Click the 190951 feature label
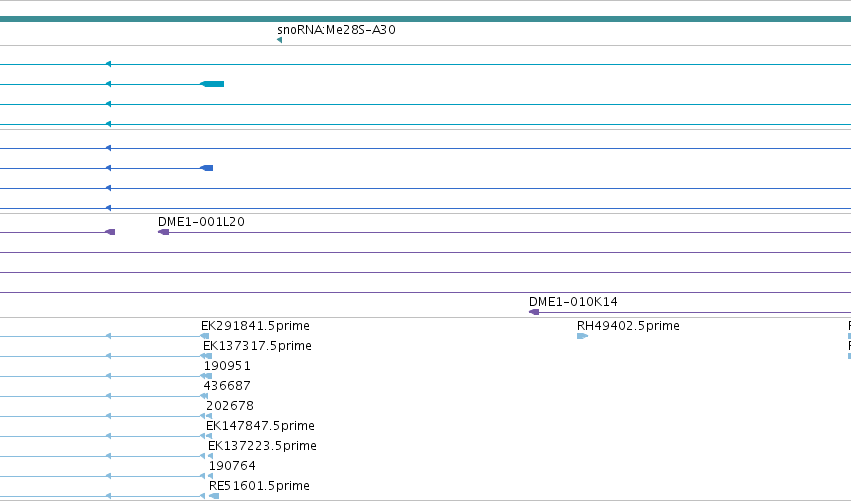The width and height of the screenshot is (851, 501). (x=227, y=366)
